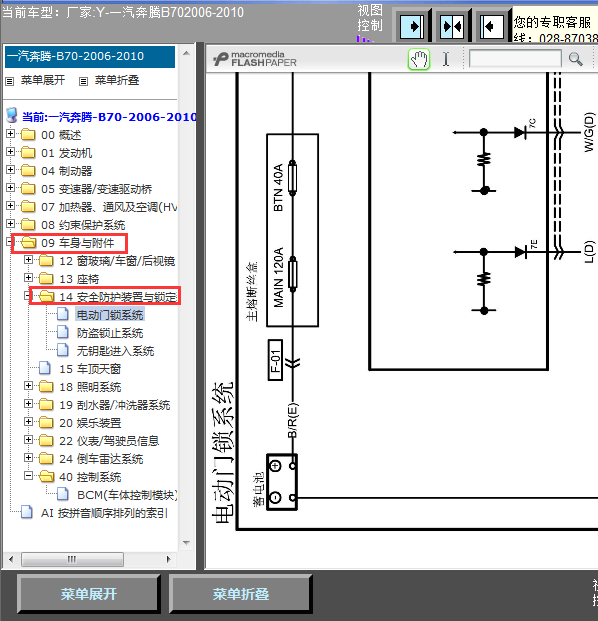The width and height of the screenshot is (598, 621).
Task: Open the 09 车身与附件 folder
Action: click(78, 243)
